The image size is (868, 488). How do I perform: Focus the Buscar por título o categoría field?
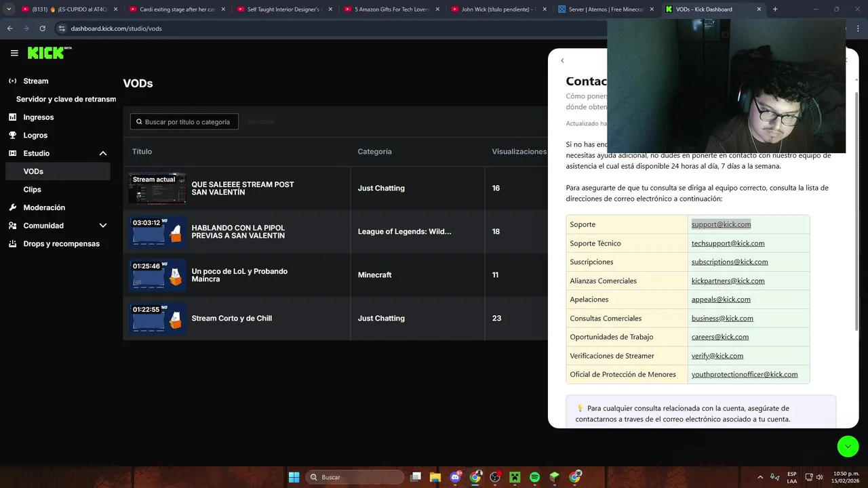coord(184,122)
